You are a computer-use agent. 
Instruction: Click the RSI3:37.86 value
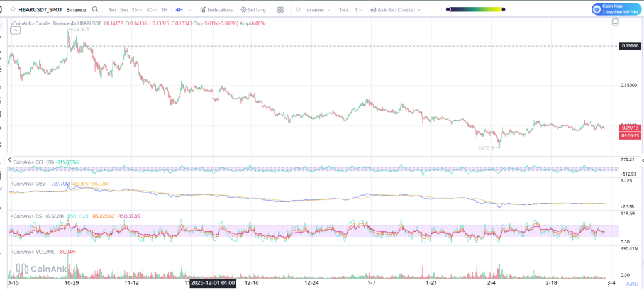coord(130,215)
